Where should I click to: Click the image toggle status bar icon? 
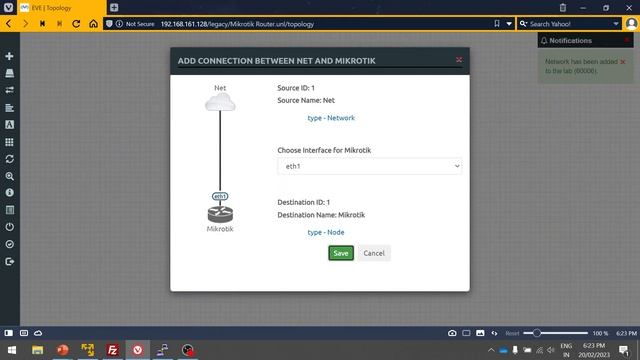point(480,333)
